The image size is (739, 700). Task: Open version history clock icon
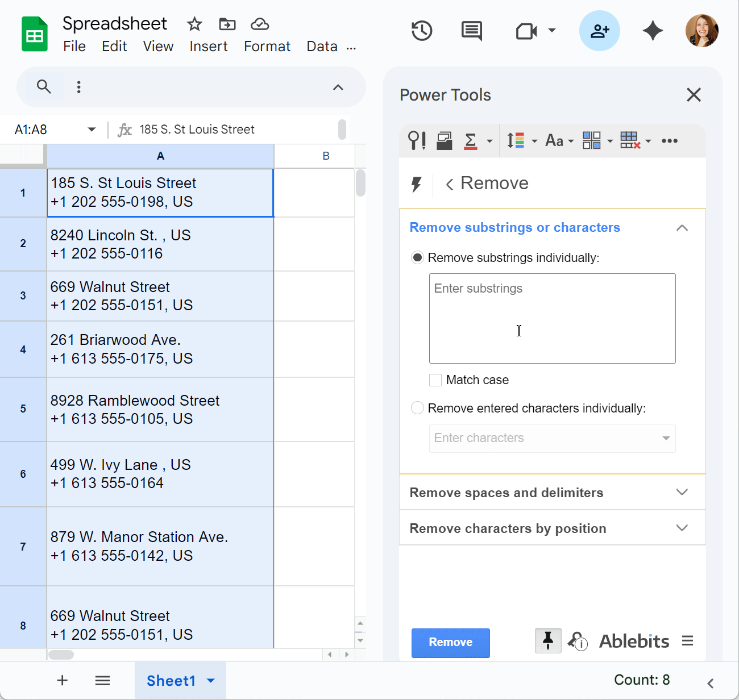pyautogui.click(x=422, y=31)
